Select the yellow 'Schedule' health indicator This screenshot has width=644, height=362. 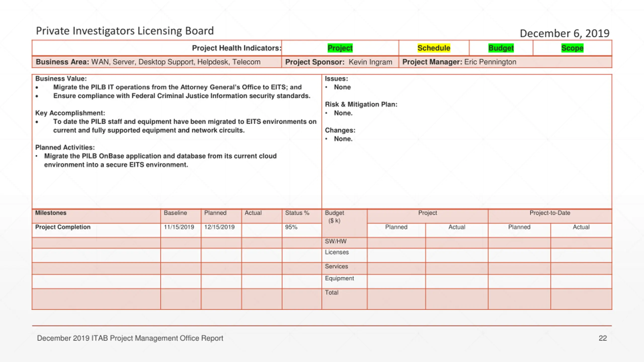click(x=434, y=48)
